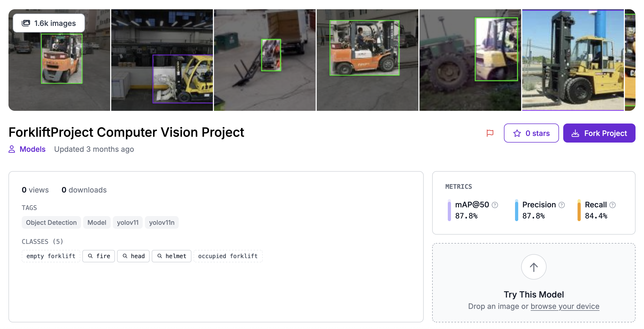Select the Object Detection tag

[51, 222]
